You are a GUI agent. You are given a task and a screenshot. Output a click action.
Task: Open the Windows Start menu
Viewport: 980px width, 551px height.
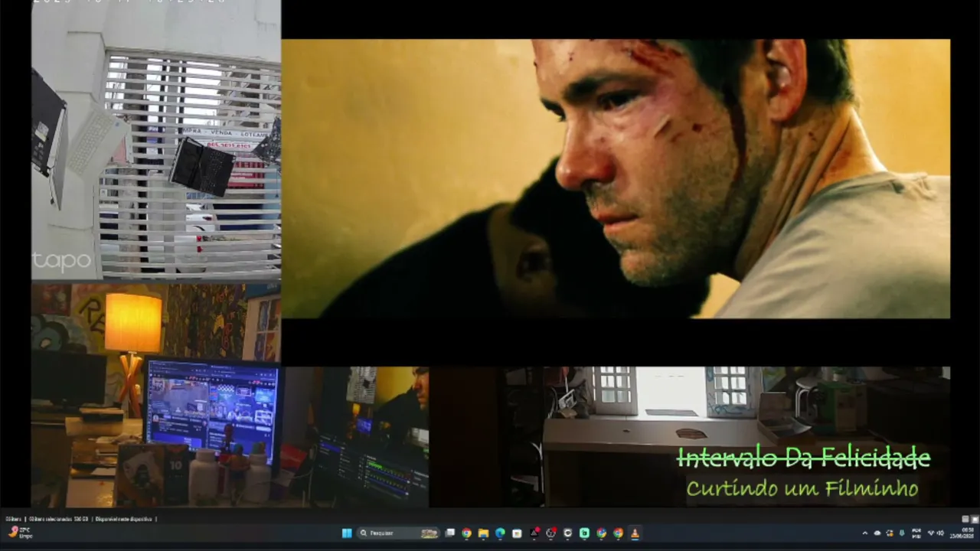click(x=347, y=533)
